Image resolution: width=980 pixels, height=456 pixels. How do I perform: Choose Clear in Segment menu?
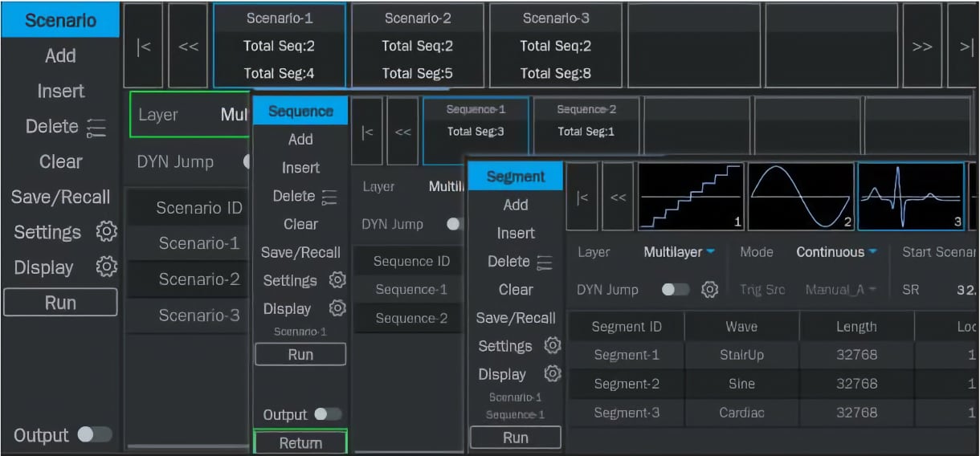pos(516,289)
